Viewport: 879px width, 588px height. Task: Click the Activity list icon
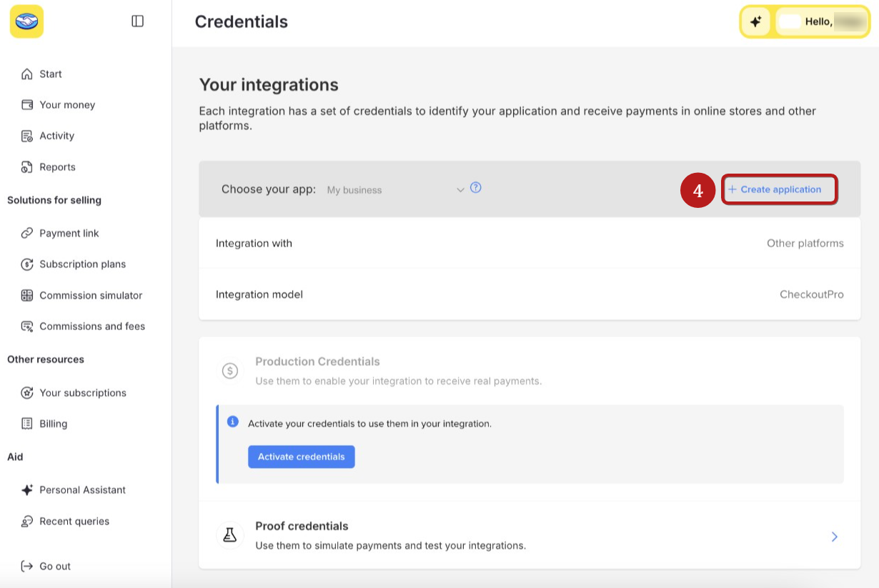[27, 136]
